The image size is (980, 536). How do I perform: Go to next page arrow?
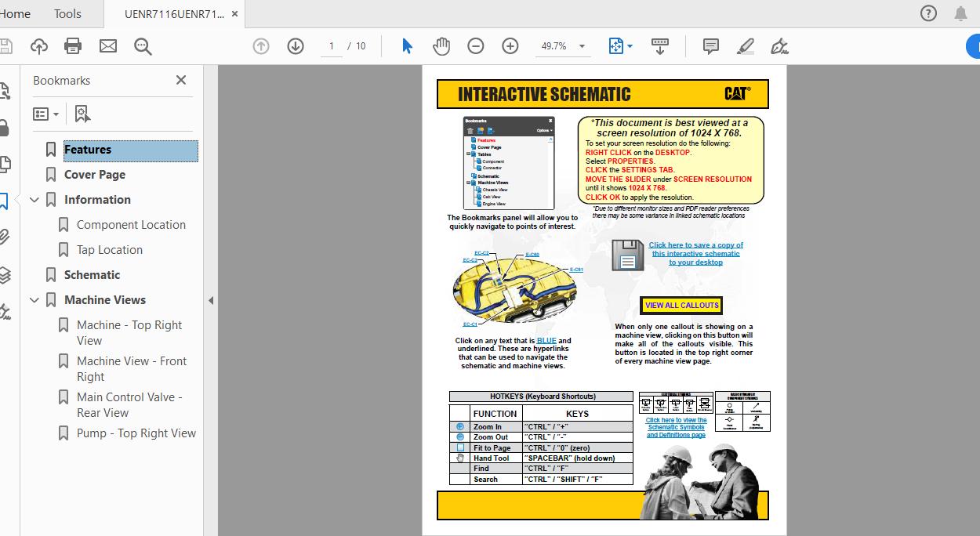pos(296,46)
